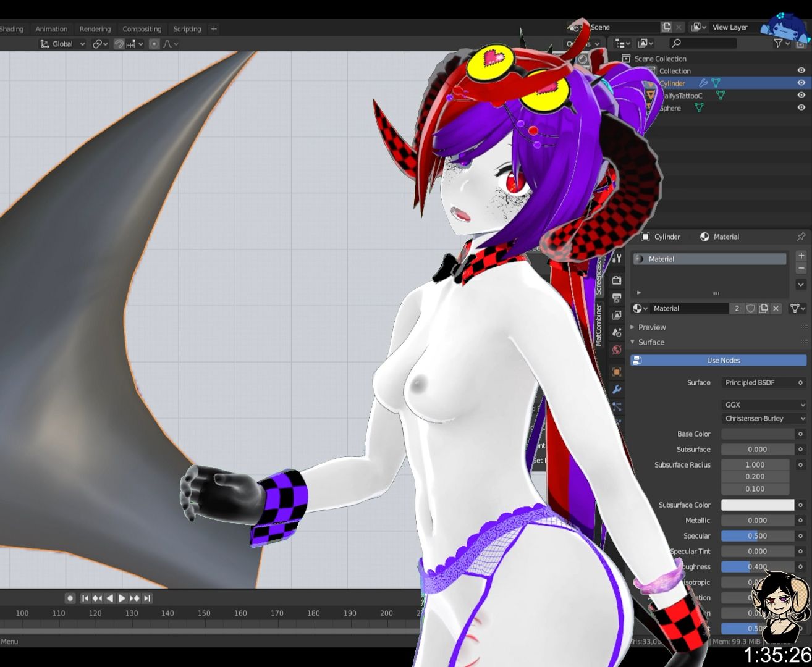Click the Play animation button in timeline

[122, 598]
